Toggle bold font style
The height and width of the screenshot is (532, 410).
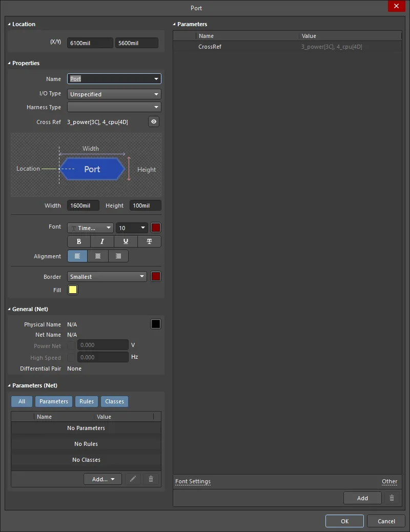point(79,241)
